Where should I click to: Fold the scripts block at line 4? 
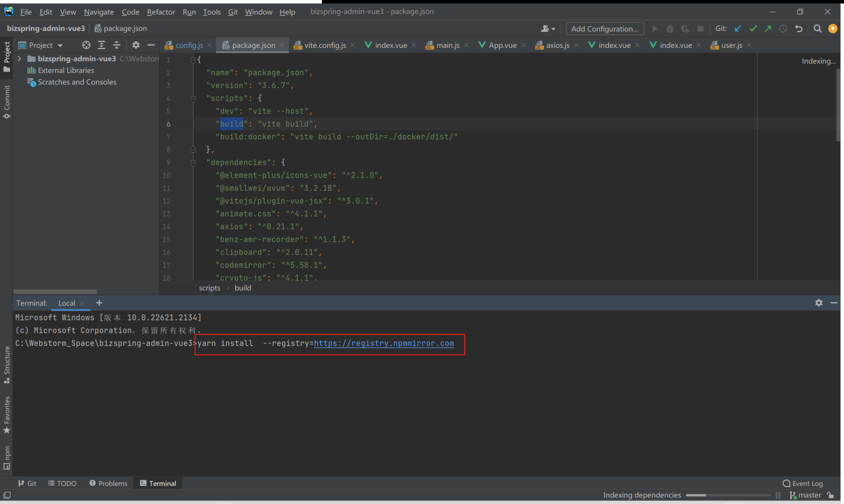tap(193, 98)
